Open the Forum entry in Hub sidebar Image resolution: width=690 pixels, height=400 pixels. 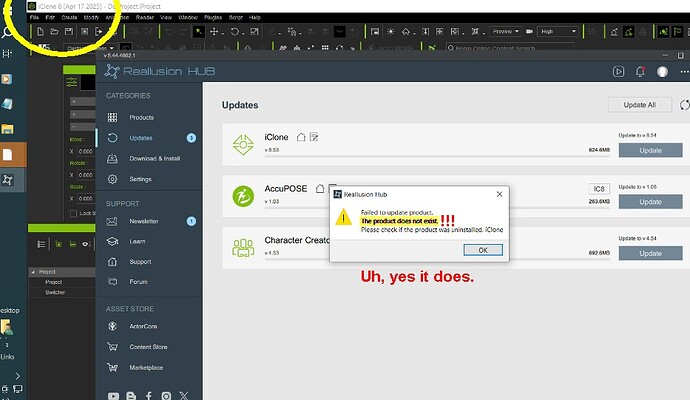[x=138, y=282]
